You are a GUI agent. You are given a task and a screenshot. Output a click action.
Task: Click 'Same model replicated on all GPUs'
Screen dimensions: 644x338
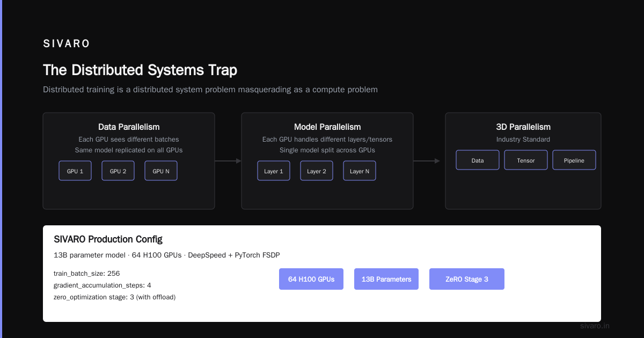point(129,150)
